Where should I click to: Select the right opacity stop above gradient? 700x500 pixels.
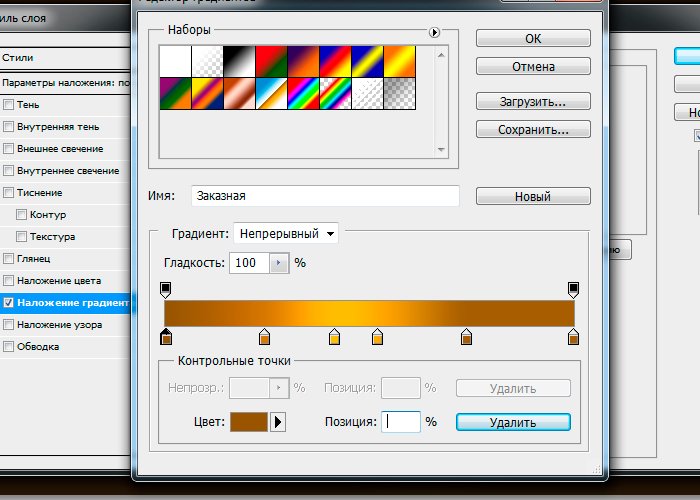coord(574,289)
